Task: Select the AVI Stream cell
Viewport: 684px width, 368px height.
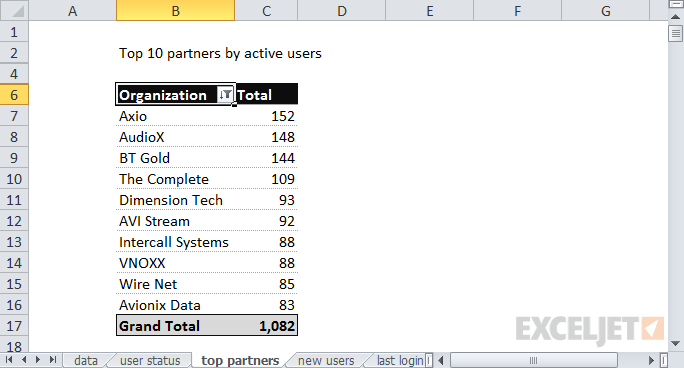Action: pyautogui.click(x=175, y=221)
